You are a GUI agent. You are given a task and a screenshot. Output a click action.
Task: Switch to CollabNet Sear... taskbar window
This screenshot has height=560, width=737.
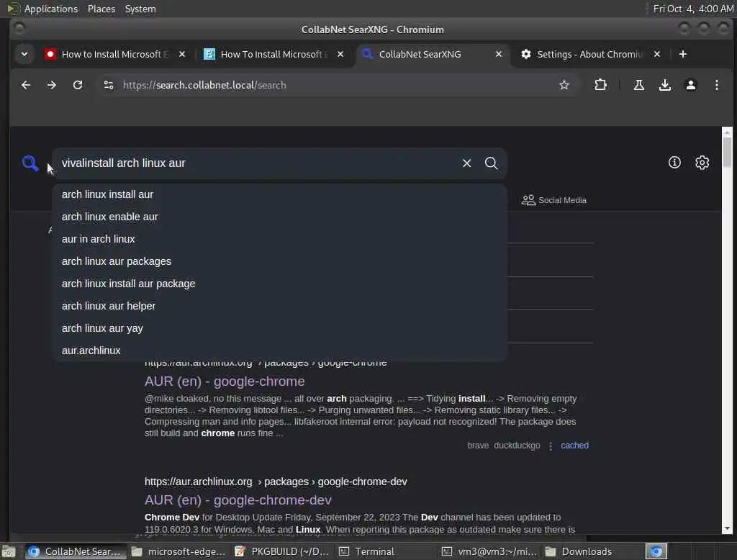click(75, 551)
